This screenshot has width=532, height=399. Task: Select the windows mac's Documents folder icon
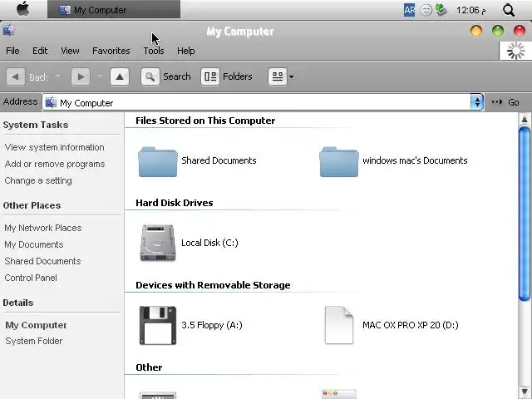338,162
